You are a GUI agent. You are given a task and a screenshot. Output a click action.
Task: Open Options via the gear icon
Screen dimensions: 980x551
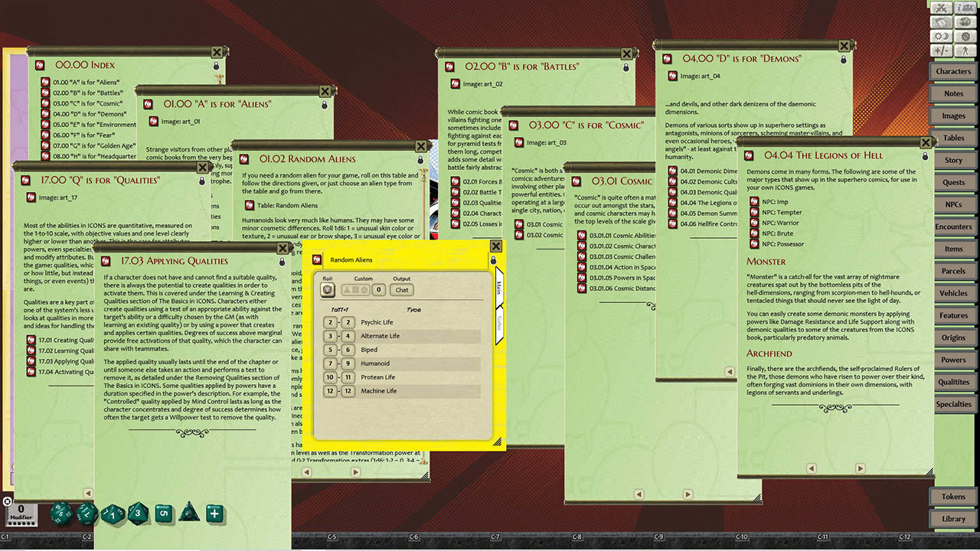click(965, 36)
